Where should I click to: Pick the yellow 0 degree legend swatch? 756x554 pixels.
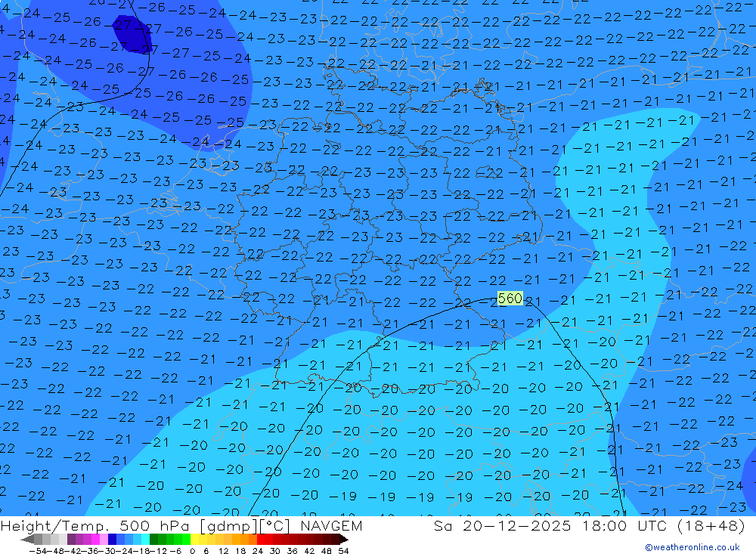194,539
